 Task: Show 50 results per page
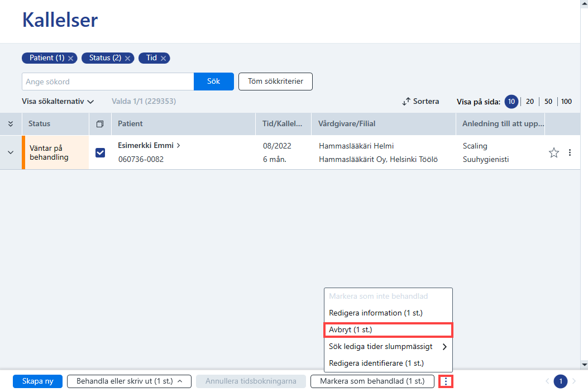coord(548,102)
